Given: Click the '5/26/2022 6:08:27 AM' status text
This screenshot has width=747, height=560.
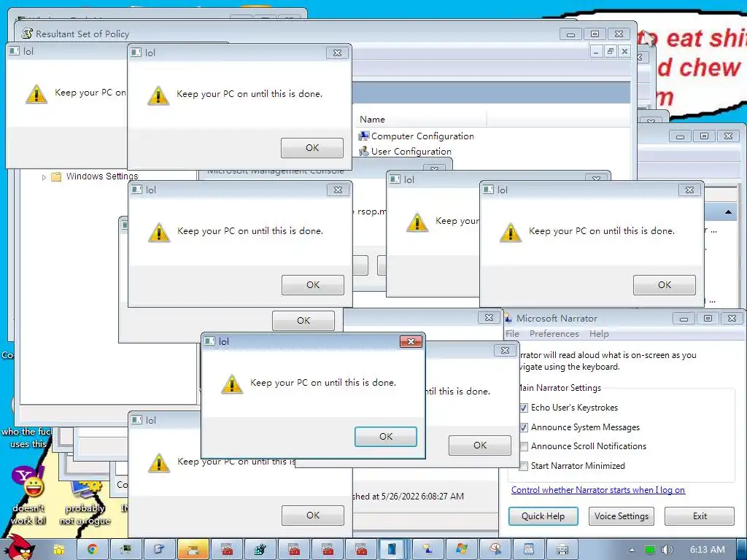Looking at the screenshot, I should 422,496.
